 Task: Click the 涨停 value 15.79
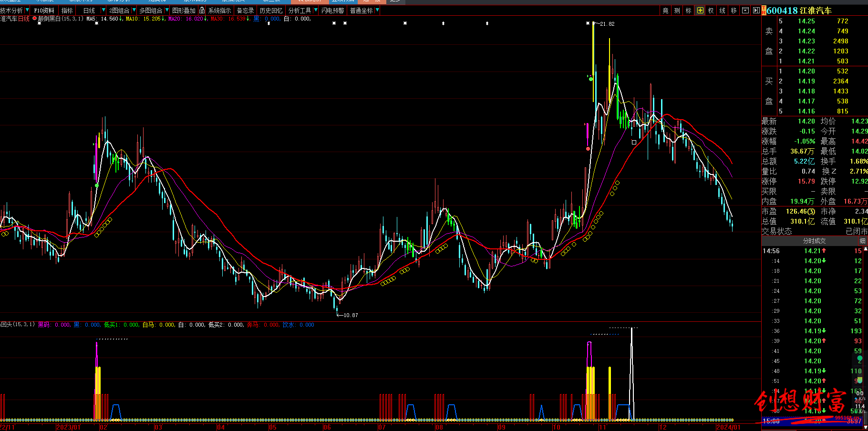click(x=806, y=181)
